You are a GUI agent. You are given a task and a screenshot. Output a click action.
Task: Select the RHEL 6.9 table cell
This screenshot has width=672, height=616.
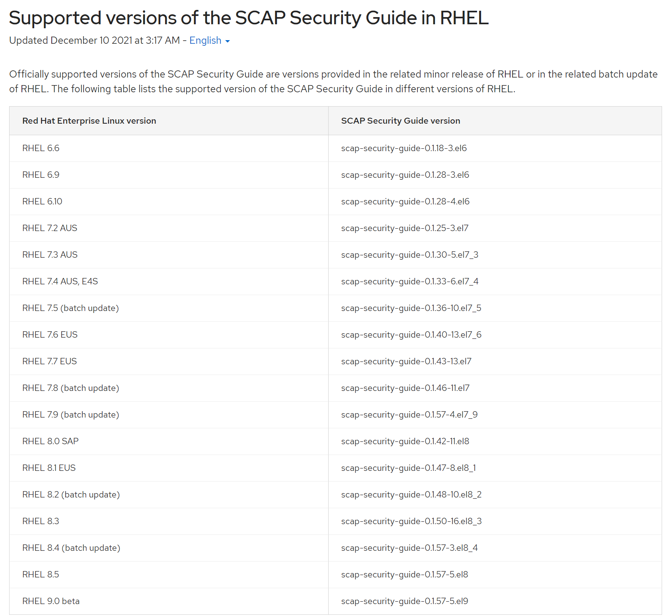[x=41, y=175]
